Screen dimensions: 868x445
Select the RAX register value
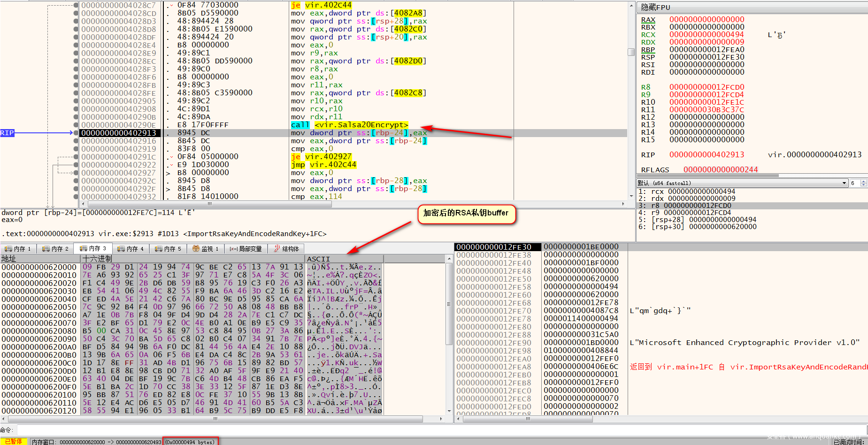coord(707,20)
